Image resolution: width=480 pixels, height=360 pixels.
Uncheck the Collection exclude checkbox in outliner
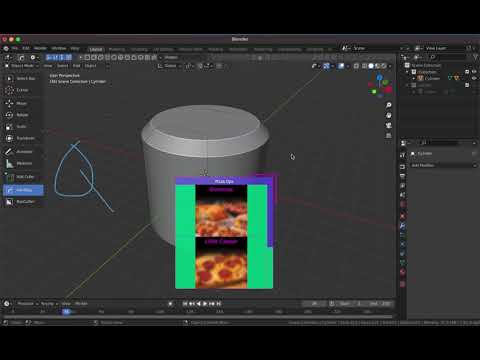point(467,72)
